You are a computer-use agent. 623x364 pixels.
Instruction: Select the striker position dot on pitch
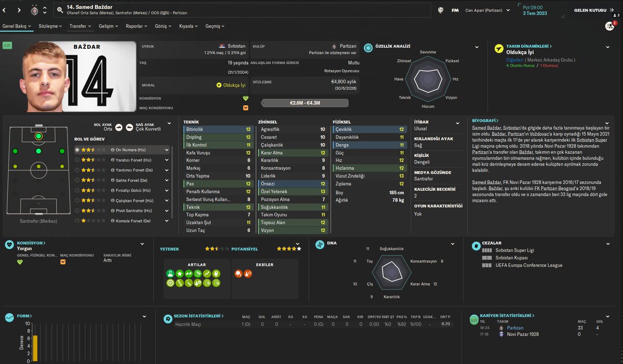point(38,136)
